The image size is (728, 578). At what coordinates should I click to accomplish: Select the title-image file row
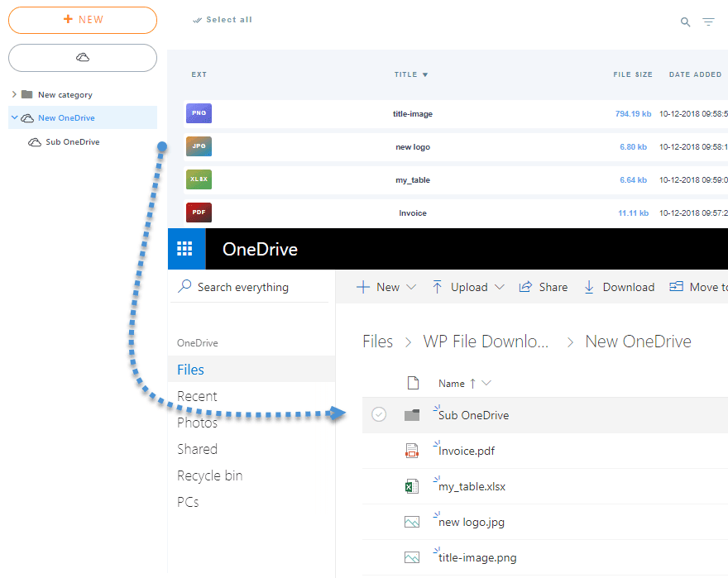click(456, 114)
